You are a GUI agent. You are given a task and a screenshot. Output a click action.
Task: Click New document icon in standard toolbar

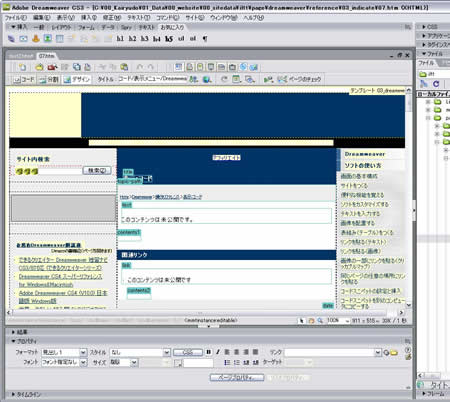click(22, 67)
